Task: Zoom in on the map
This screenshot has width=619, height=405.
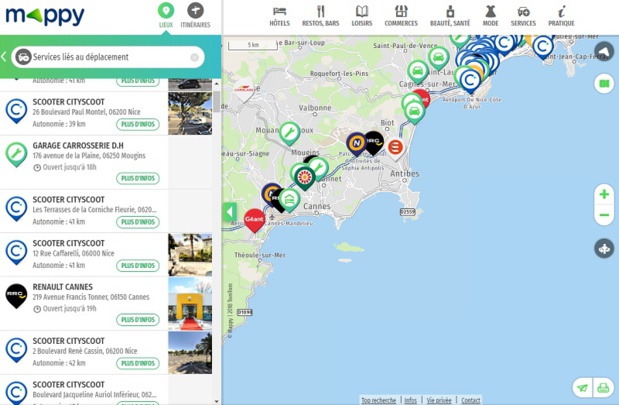Action: 604,194
